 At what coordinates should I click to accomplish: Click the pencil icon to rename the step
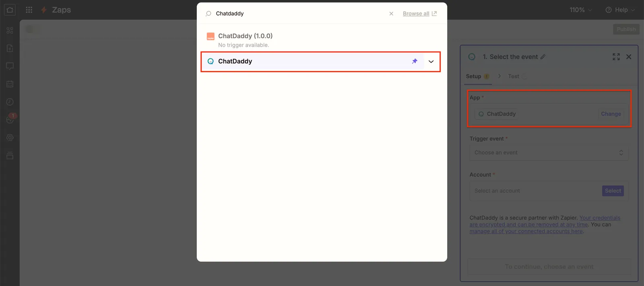(543, 57)
